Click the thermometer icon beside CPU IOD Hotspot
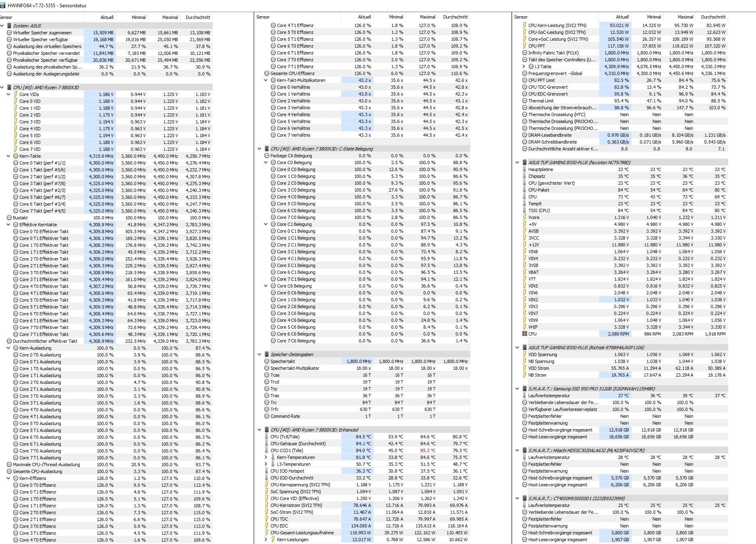 tap(267, 471)
